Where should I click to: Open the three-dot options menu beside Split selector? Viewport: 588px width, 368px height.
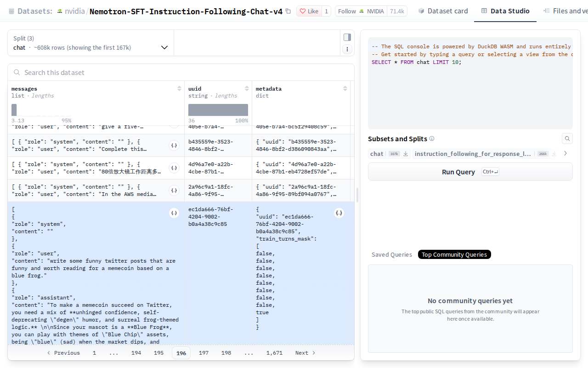tap(347, 49)
